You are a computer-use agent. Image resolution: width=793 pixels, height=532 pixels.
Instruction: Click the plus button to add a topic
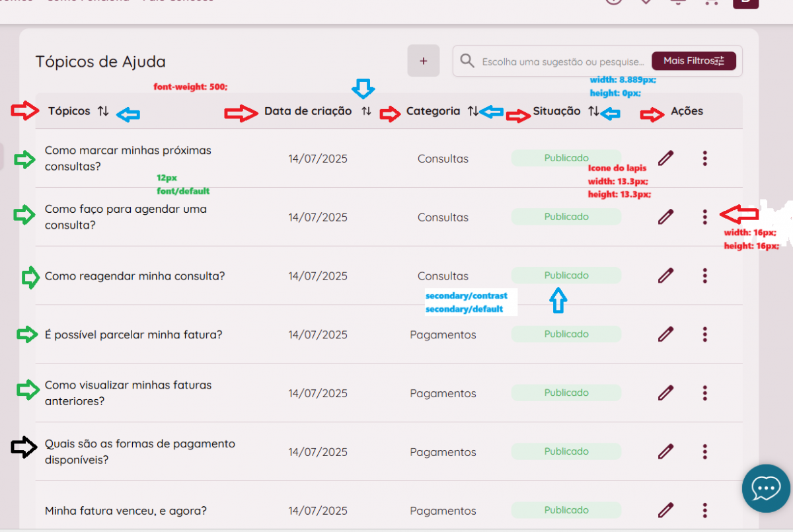click(424, 61)
